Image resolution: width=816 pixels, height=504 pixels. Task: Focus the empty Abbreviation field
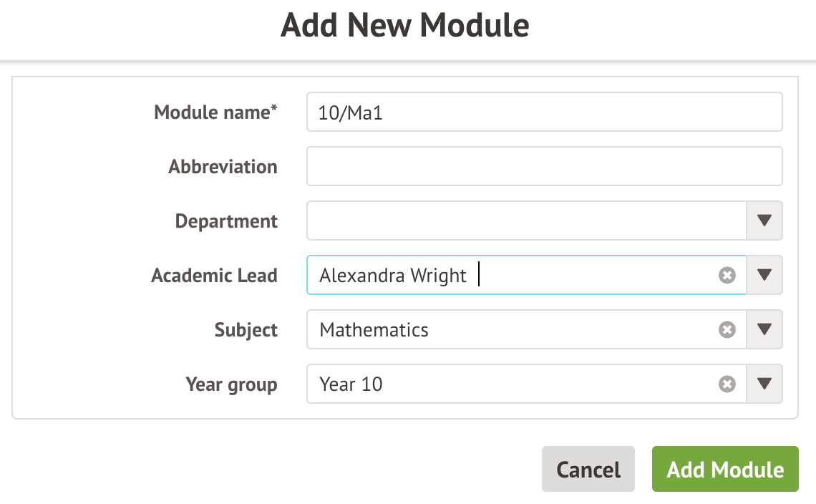click(x=544, y=166)
